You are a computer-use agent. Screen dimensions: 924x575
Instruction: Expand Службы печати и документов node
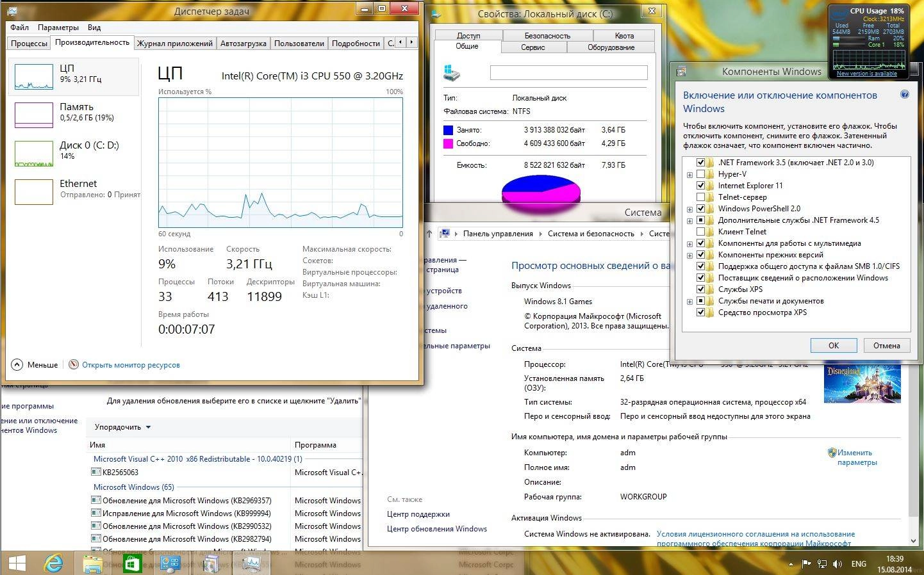coord(689,302)
